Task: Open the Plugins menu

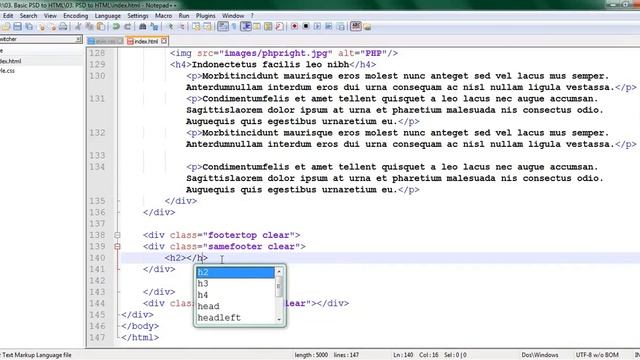Action: coord(206,16)
